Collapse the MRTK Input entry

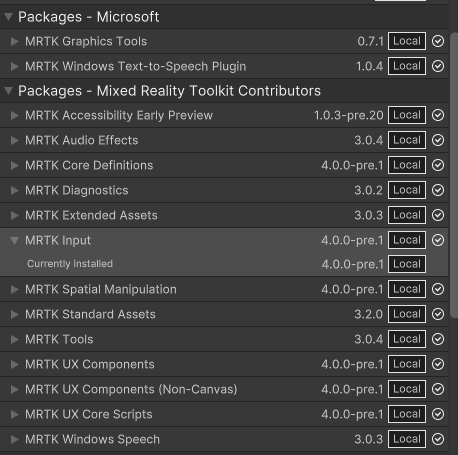(15, 240)
